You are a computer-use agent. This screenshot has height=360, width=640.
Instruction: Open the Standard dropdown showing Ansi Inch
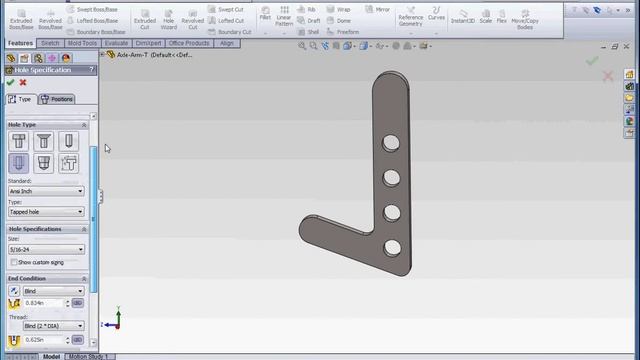(x=46, y=191)
